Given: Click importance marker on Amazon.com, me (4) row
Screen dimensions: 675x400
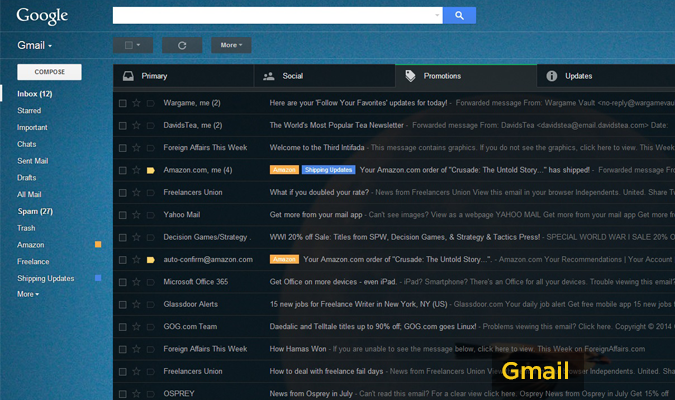Looking at the screenshot, I should point(151,171).
